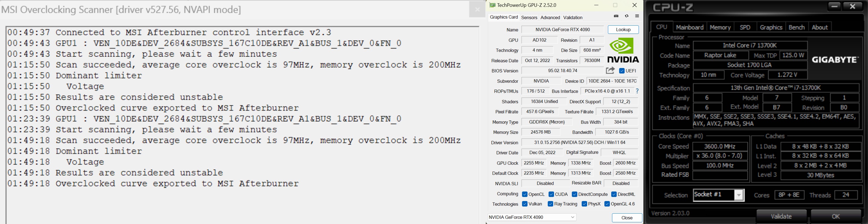Click the CPU-Z Version 2.03.0 label
Viewport: 868px width, 224px height.
point(670,213)
